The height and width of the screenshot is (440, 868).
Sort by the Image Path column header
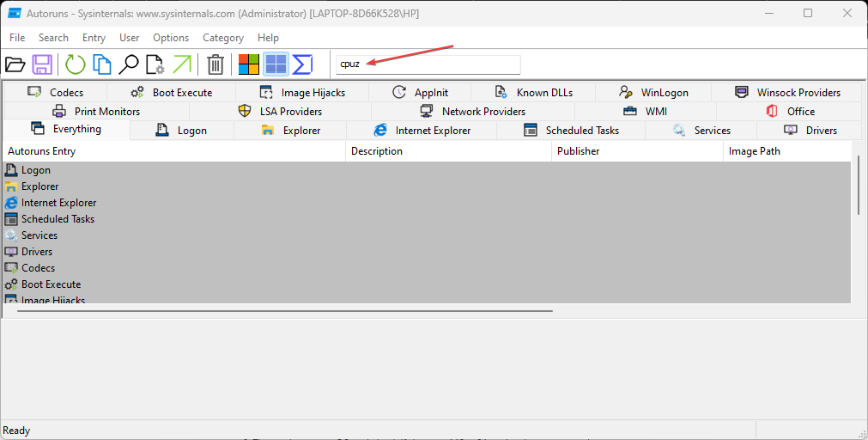coord(787,151)
